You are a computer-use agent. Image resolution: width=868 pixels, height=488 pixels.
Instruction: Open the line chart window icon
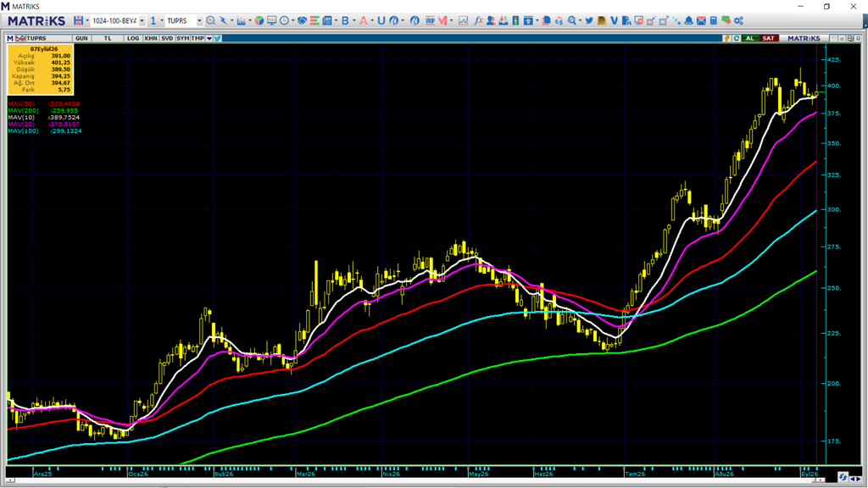[463, 20]
